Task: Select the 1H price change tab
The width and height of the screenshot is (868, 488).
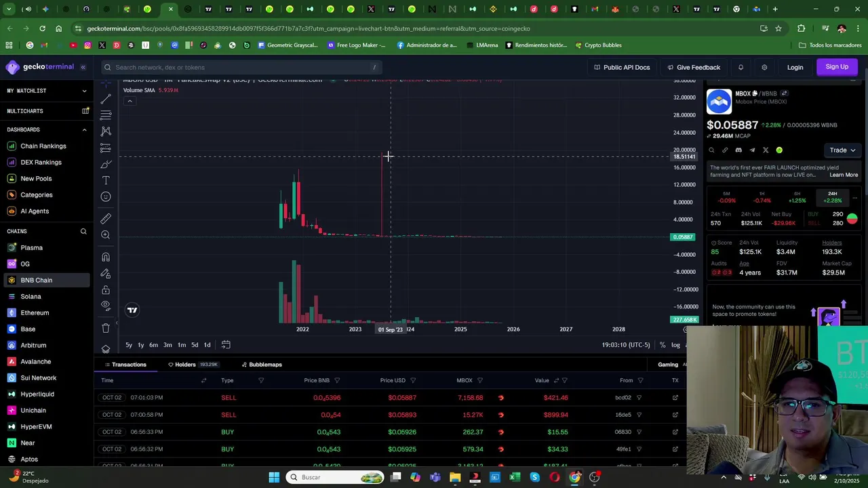Action: (x=762, y=197)
